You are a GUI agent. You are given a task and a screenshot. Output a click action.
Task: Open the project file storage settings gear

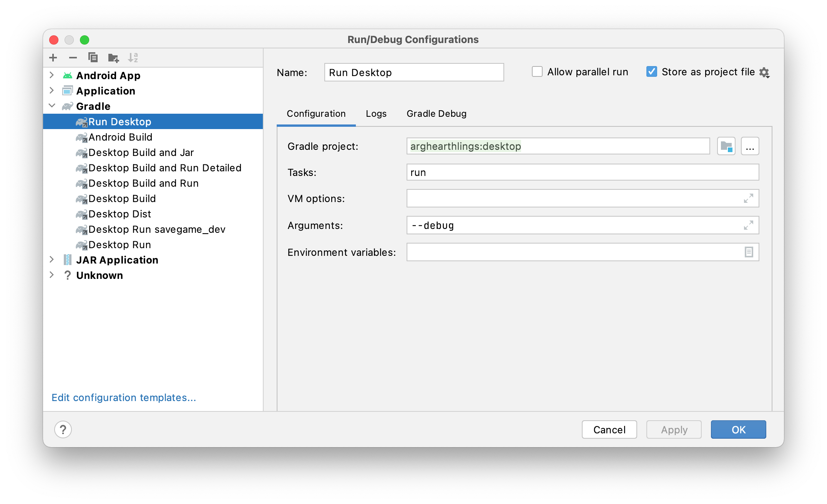pos(765,72)
